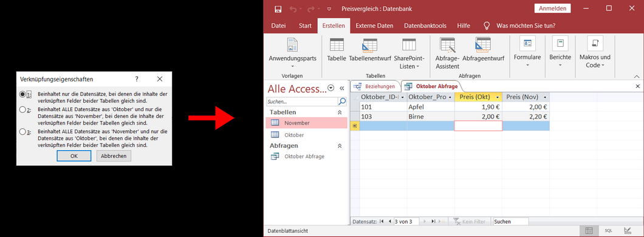This screenshot has width=644, height=237.
Task: Click the record Suchen box at bottom
Action: tap(511, 221)
